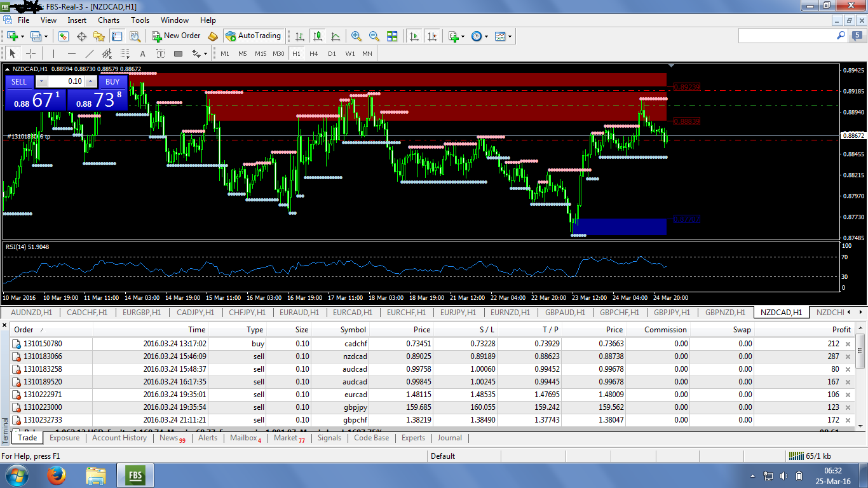The image size is (868, 488).
Task: Switch timeframe to H4
Action: click(314, 53)
